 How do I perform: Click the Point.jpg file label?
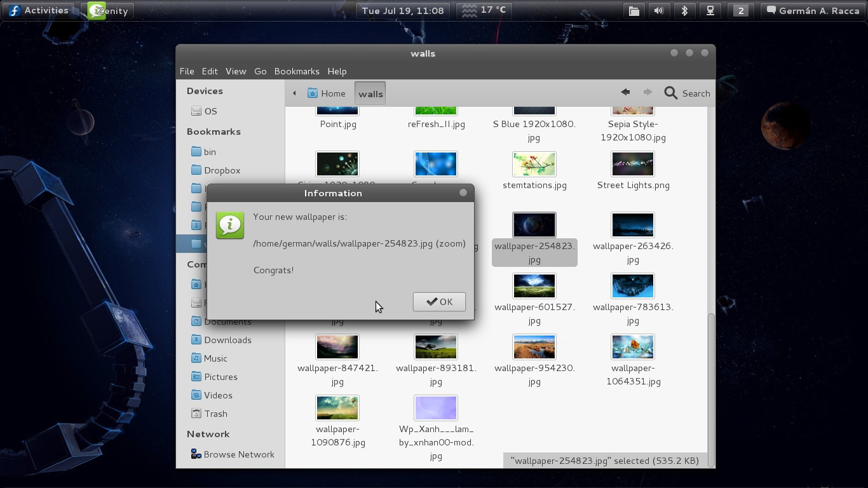[x=338, y=124]
